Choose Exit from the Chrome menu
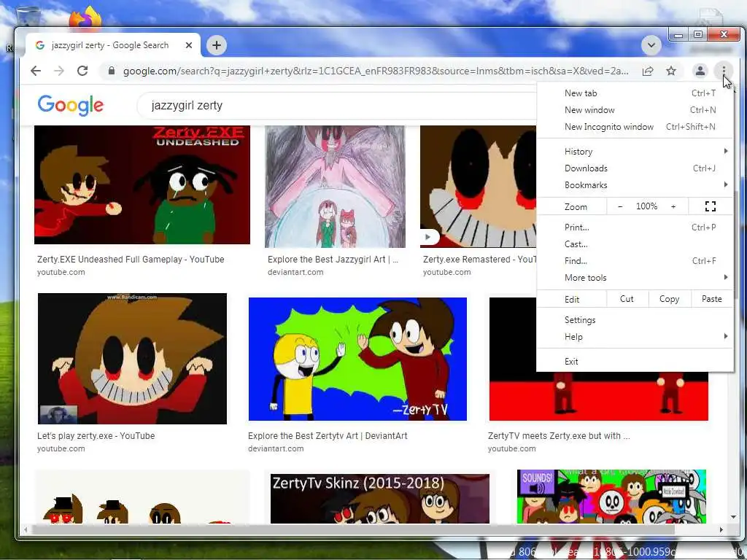 tap(635, 362)
